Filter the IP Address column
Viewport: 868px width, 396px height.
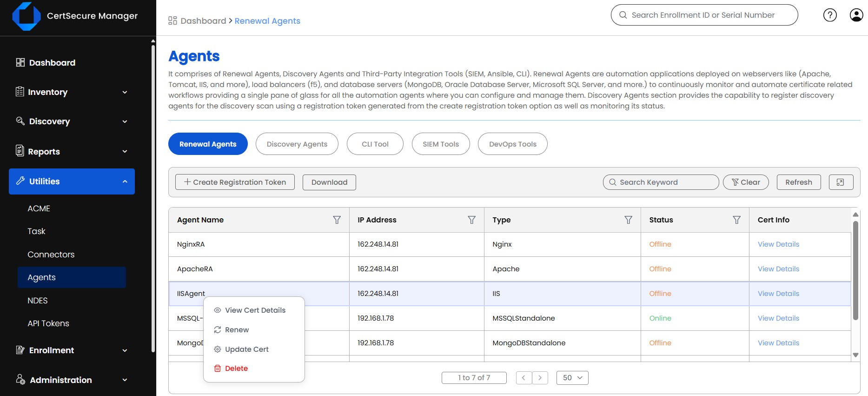471,220
